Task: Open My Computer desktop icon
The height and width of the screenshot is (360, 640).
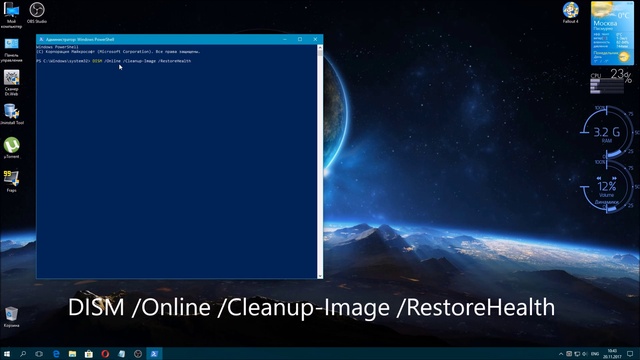Action: coord(11,15)
